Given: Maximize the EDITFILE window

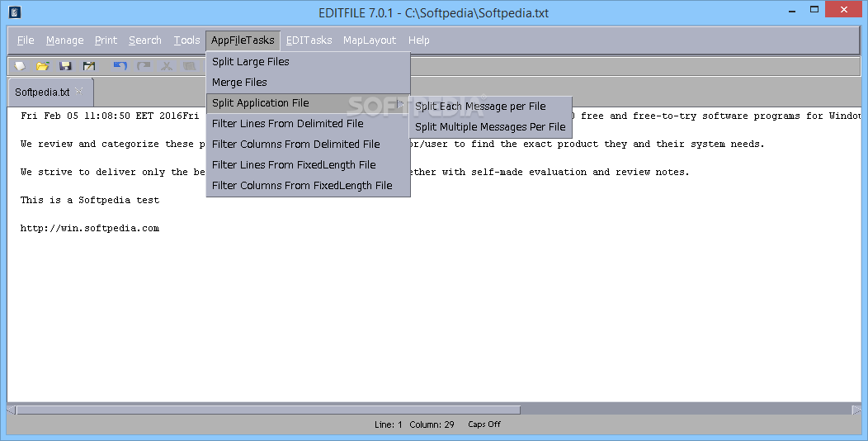Looking at the screenshot, I should 814,10.
